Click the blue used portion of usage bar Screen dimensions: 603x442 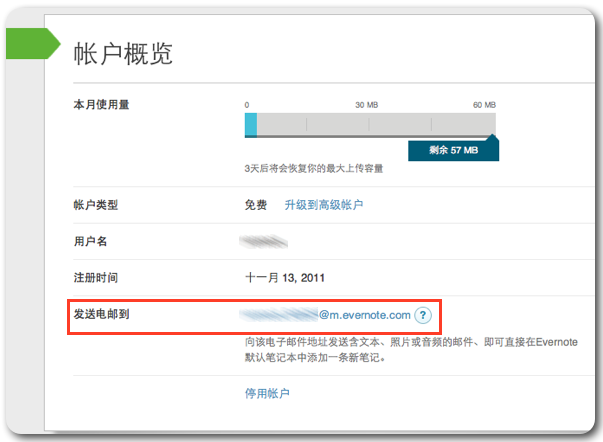251,124
